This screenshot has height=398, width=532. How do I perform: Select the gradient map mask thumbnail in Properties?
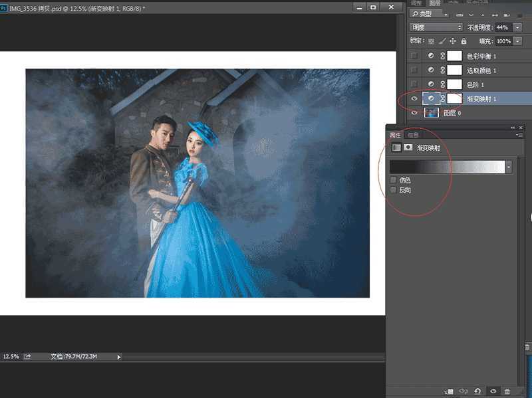point(408,146)
